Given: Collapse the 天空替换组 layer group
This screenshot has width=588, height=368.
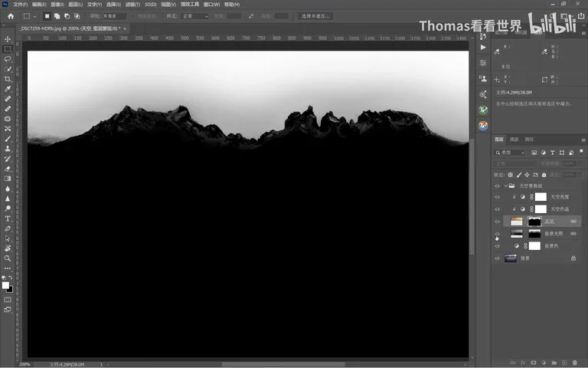Looking at the screenshot, I should tap(506, 186).
